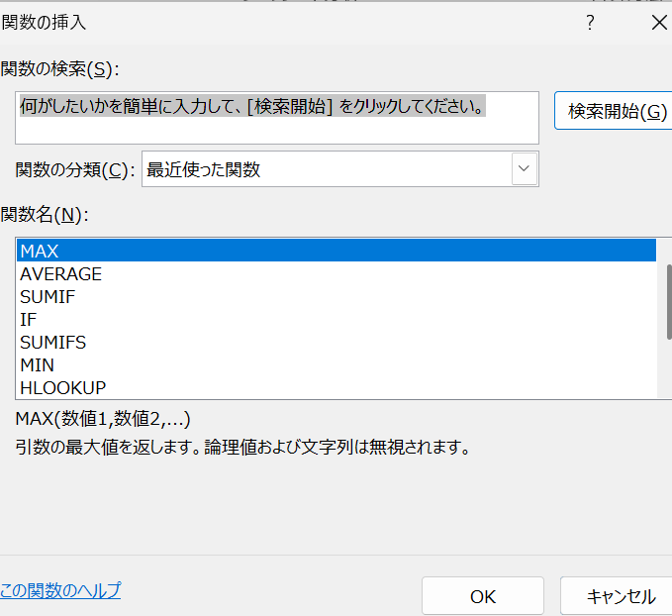
Task: Click the function search text box
Action: (x=277, y=118)
